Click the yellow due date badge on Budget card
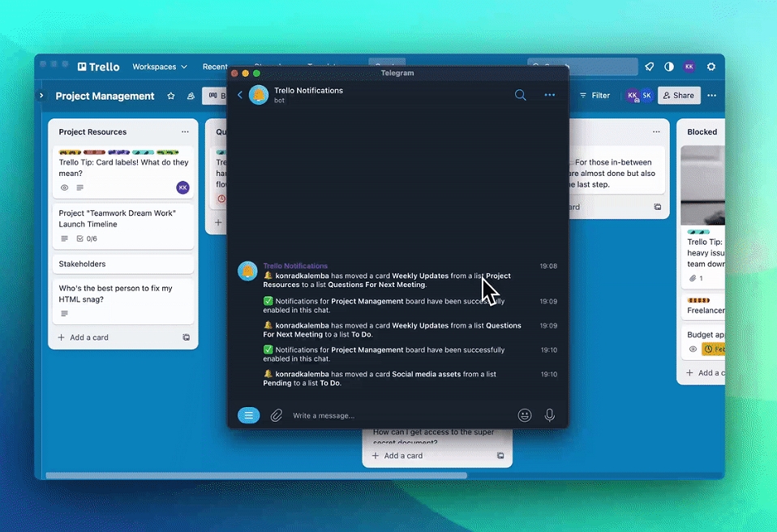This screenshot has width=777, height=532. (714, 350)
